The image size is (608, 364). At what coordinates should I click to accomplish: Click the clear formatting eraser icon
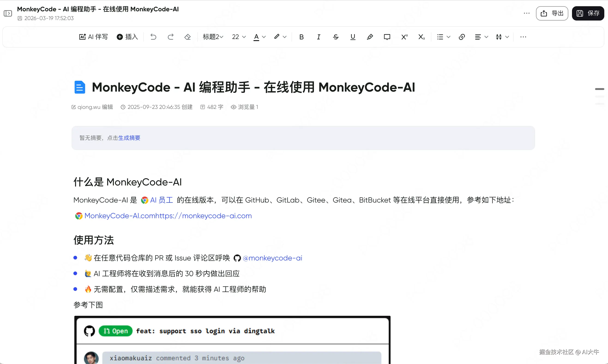tap(187, 37)
